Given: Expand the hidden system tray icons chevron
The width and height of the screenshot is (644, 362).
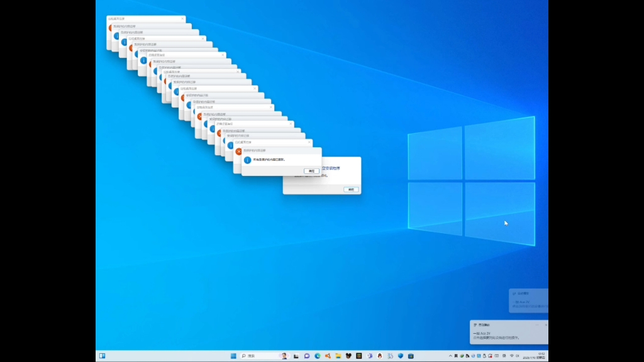Looking at the screenshot, I should (450, 356).
